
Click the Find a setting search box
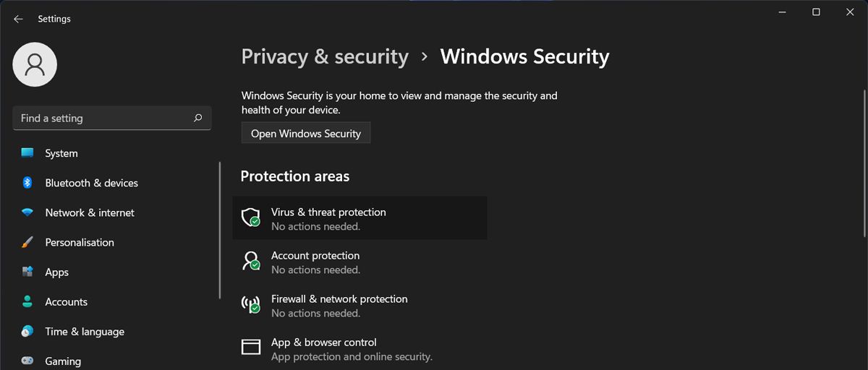click(101, 119)
